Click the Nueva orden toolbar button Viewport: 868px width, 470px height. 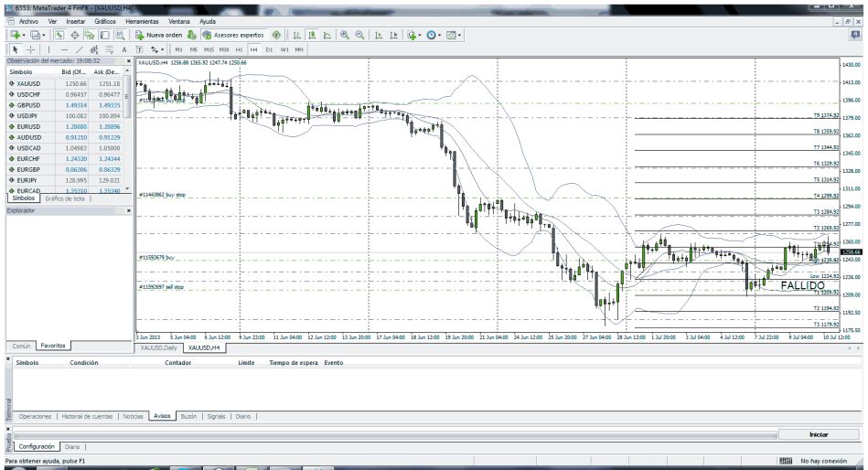tap(157, 34)
